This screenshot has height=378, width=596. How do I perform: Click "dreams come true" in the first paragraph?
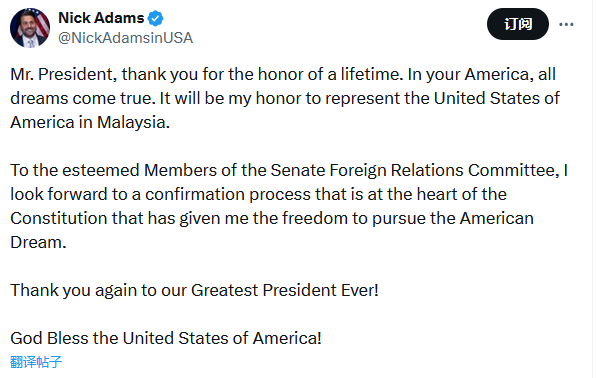tap(83, 98)
